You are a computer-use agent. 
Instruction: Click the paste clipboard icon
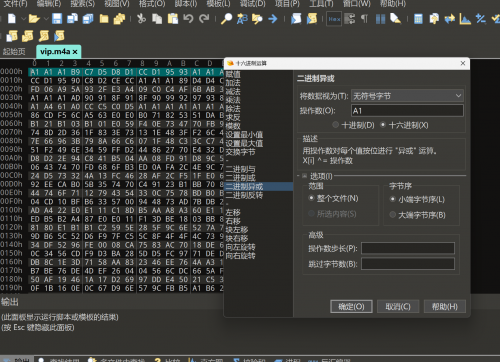click(x=173, y=19)
